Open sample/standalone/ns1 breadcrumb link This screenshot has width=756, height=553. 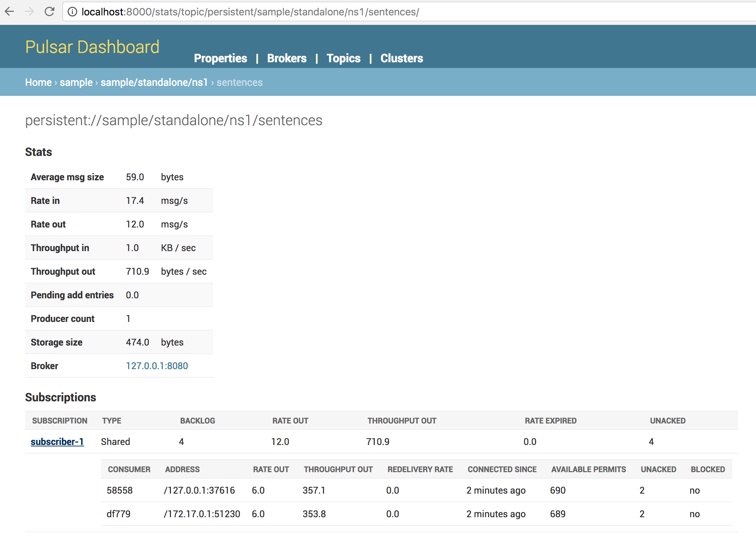point(154,82)
